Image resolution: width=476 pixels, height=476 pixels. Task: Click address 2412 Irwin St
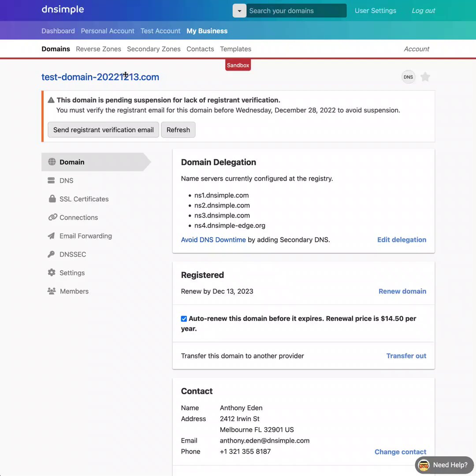pyautogui.click(x=239, y=419)
